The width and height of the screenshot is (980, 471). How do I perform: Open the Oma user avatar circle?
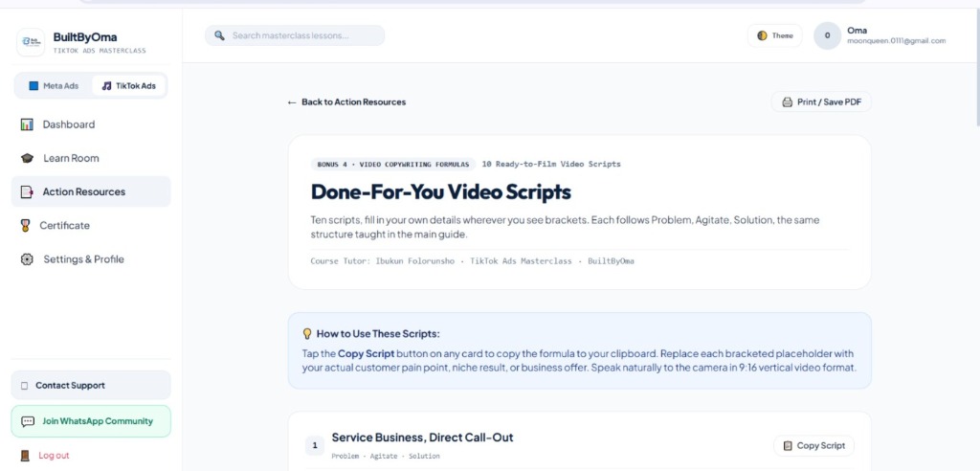coord(828,35)
